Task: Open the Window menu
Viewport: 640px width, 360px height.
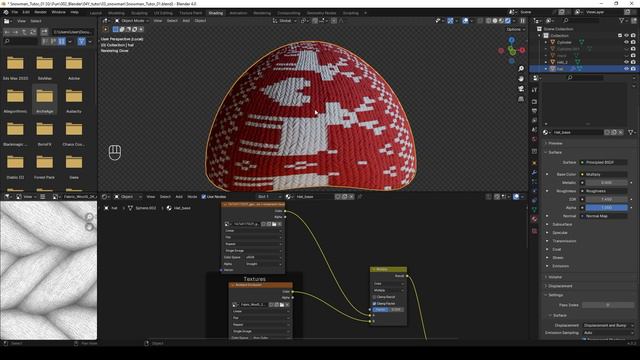Action: pos(58,12)
